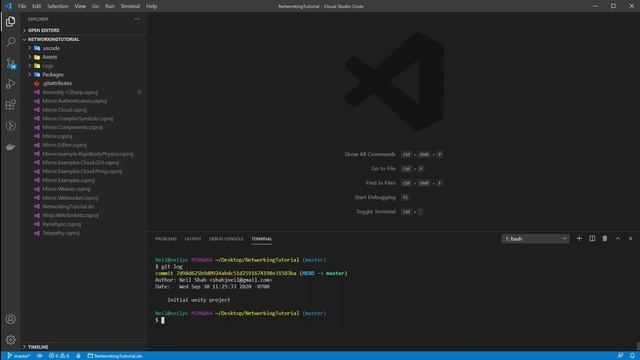Click 'Initial unity project' commit message

199,300
